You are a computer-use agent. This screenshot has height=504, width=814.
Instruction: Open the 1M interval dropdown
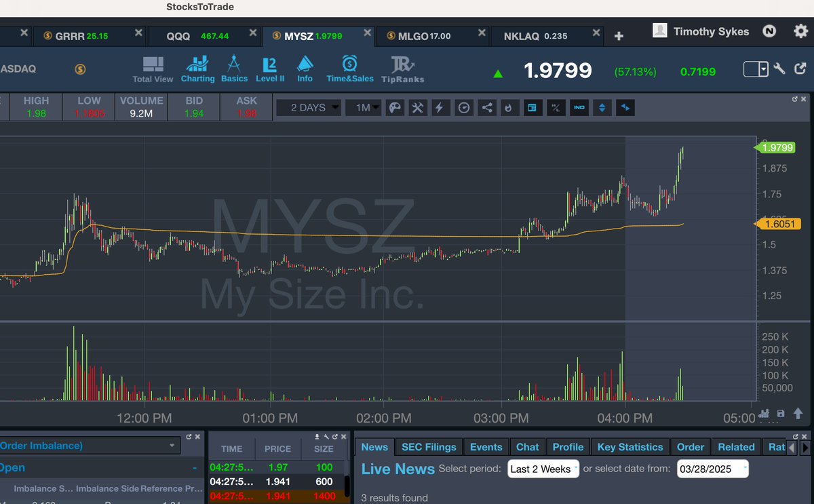364,107
